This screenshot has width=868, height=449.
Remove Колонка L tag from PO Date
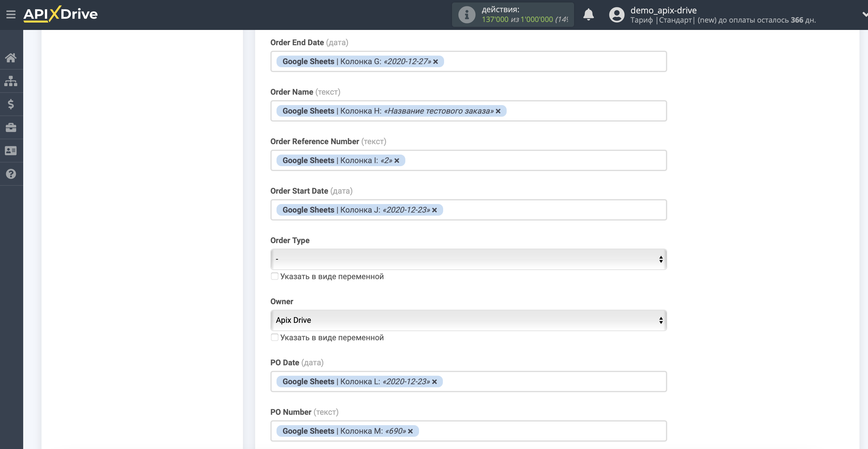click(x=434, y=382)
